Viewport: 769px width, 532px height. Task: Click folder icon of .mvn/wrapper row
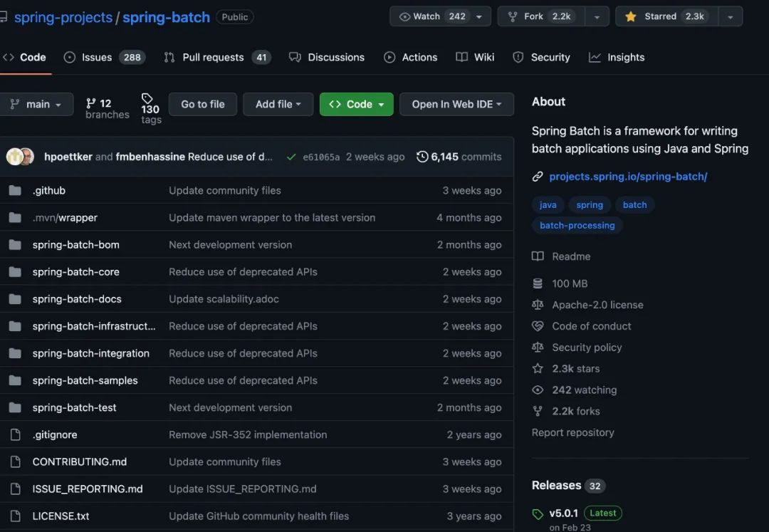[15, 217]
